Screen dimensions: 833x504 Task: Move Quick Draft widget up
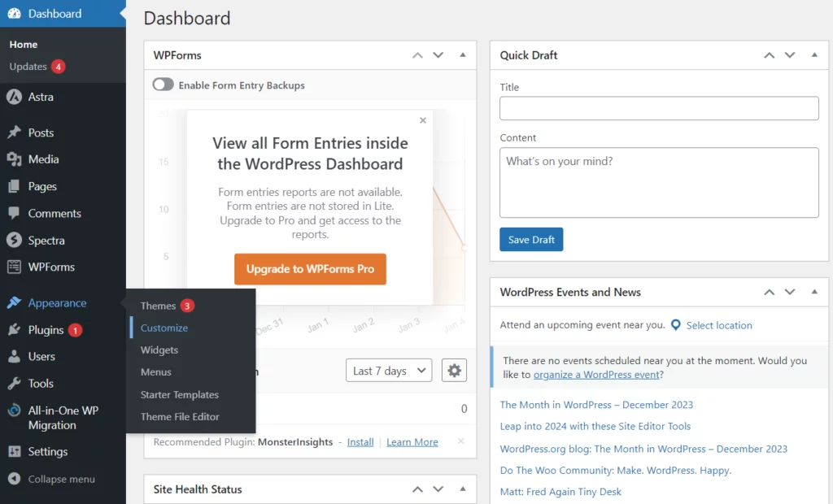[x=770, y=55]
